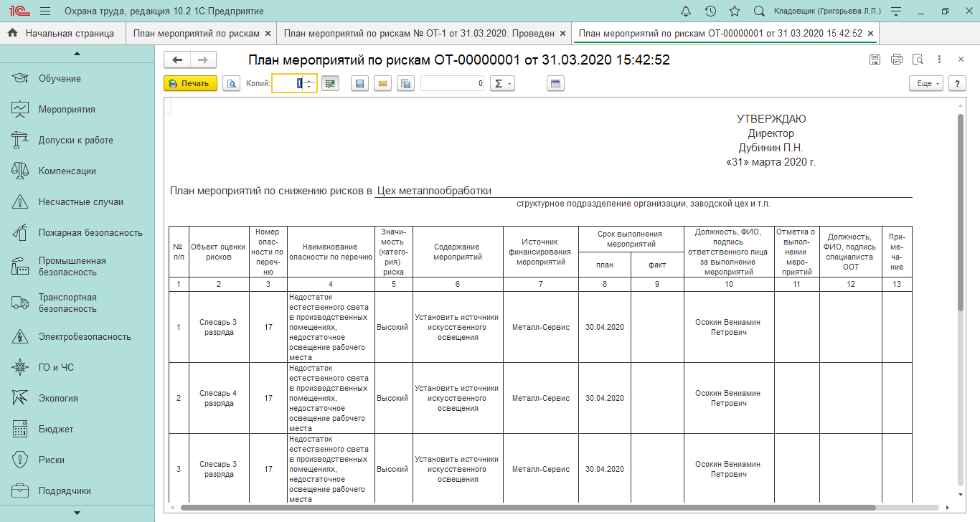Click the envelope send-by-email icon
Viewport: 980px width, 522px height.
click(x=382, y=84)
